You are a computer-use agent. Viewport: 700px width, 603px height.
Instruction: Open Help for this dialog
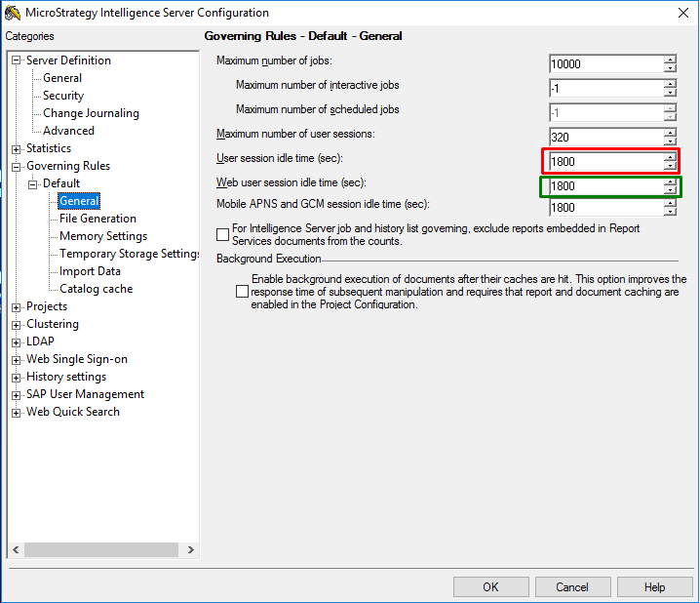click(655, 587)
